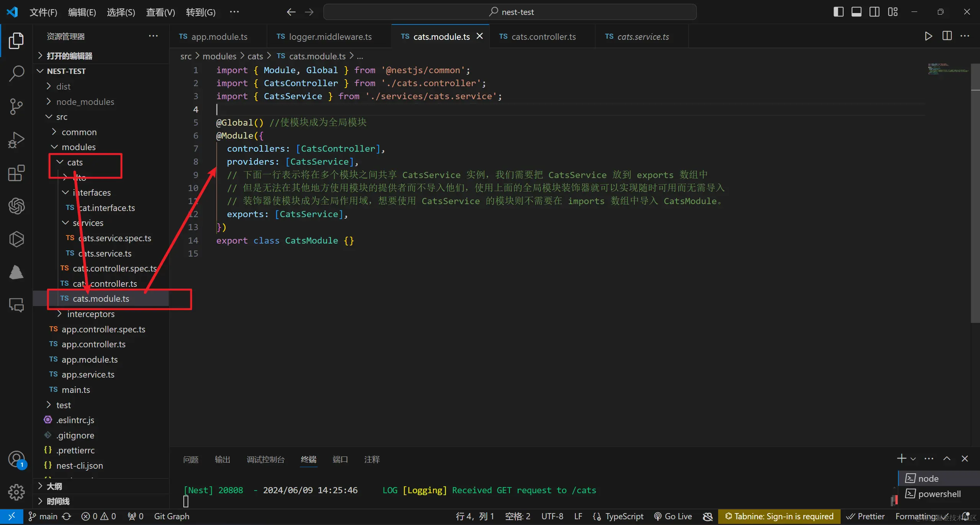The height and width of the screenshot is (525, 980).
Task: Expand the node_modules folder
Action: click(x=101, y=101)
